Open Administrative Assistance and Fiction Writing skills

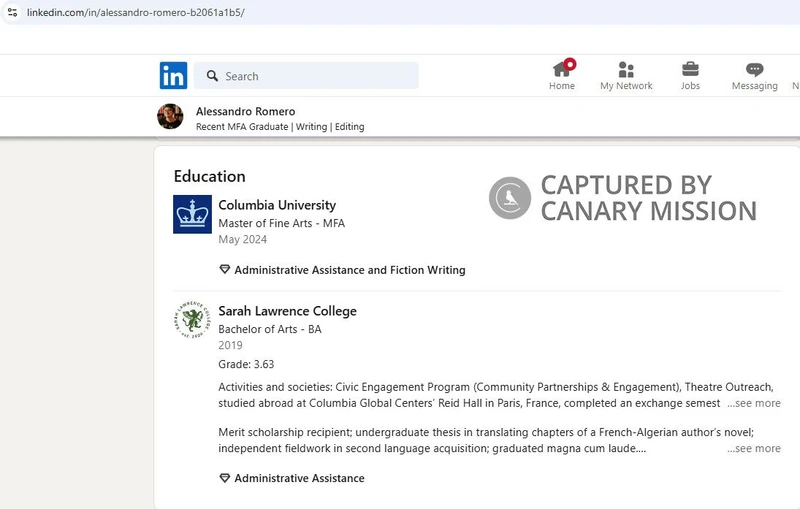[x=349, y=270]
